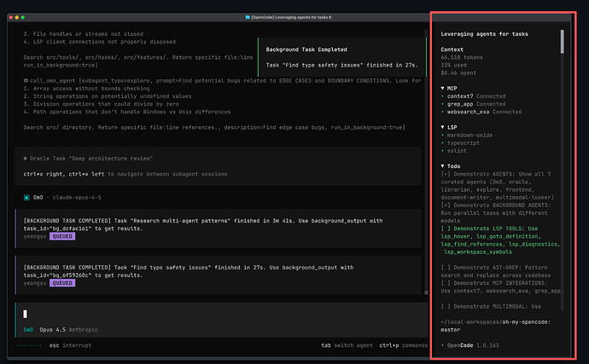Click the status dot beside websearch_exa
The image size is (589, 364).
point(442,112)
